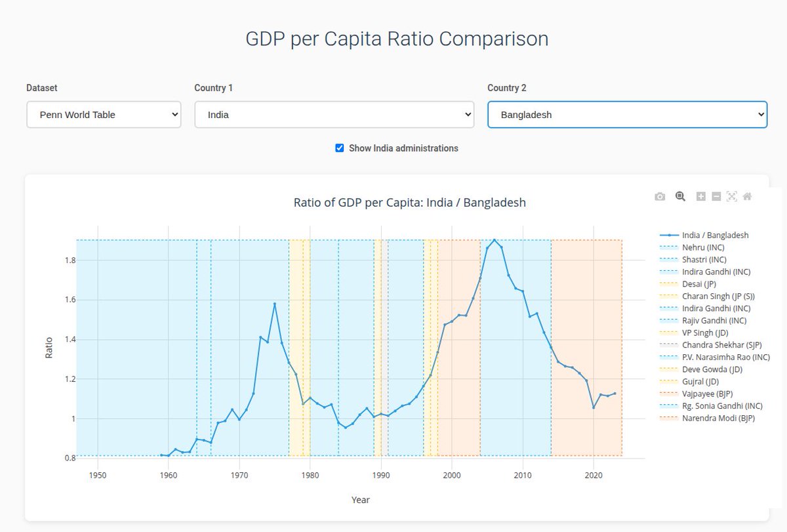Click the Autoscale icon in chart toolbar

pyautogui.click(x=732, y=196)
